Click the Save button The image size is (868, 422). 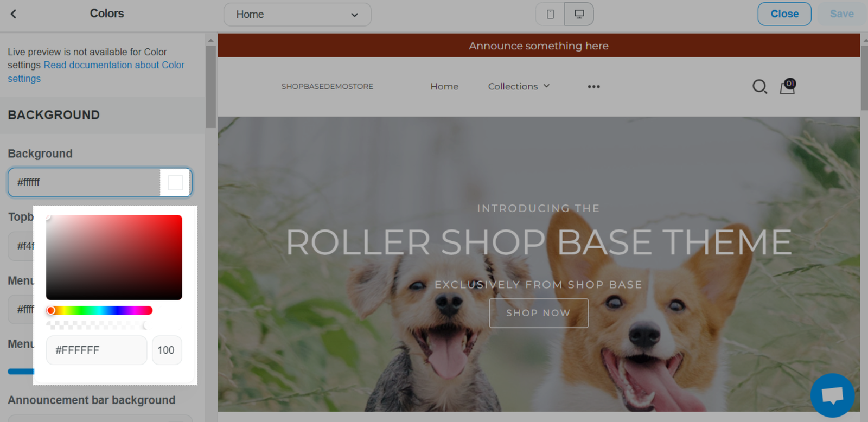click(x=841, y=14)
